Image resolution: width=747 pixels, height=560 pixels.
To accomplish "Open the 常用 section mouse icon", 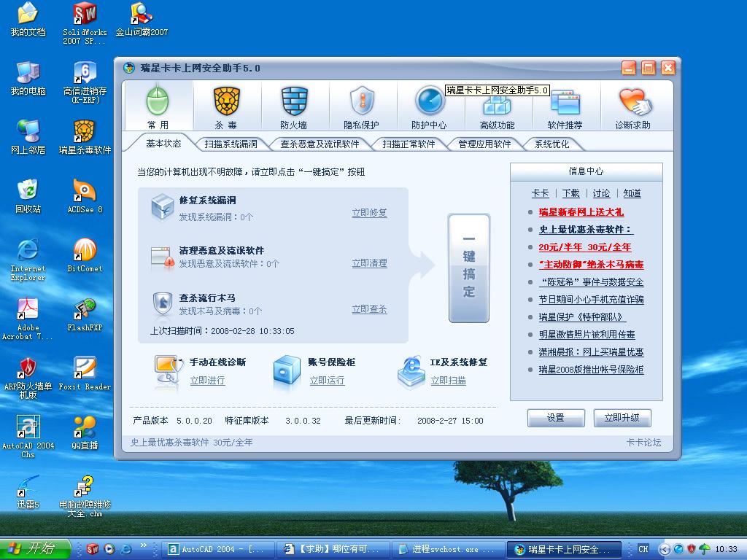I will coord(158,101).
